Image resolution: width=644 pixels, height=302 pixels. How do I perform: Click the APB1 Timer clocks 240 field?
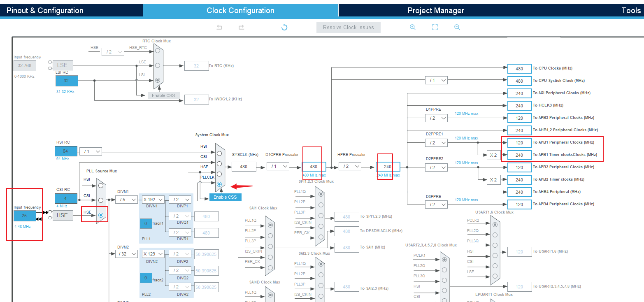click(x=519, y=155)
